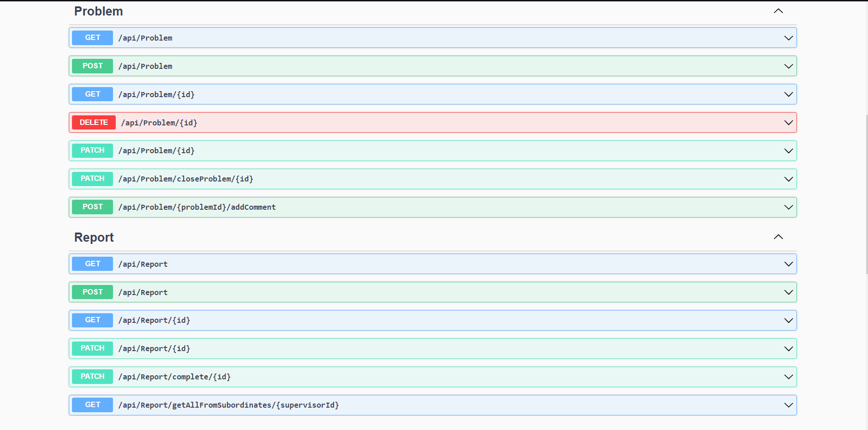
Task: Click GET badge for /api/Report/{id}
Action: point(92,320)
